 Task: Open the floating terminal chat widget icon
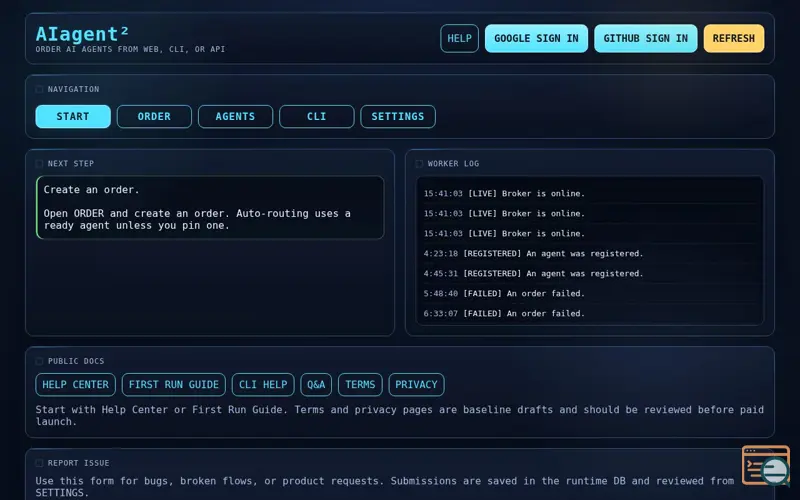coord(765,465)
